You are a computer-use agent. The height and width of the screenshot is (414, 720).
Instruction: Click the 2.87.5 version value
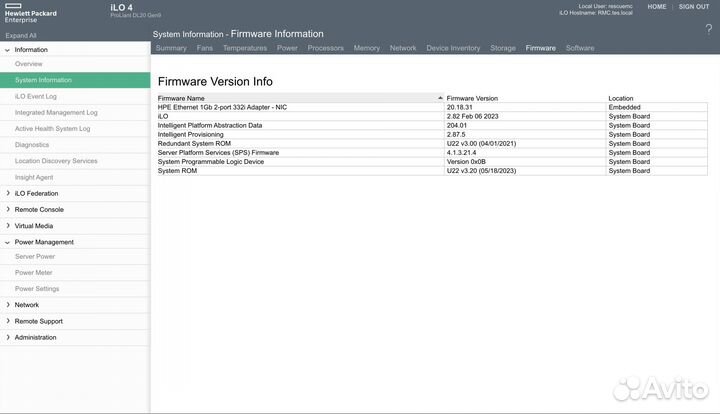pos(456,134)
